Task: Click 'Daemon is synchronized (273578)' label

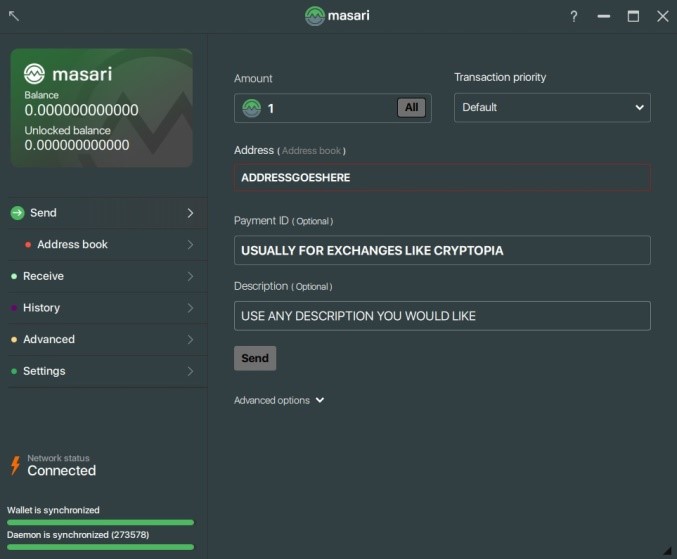Action: coord(78,535)
